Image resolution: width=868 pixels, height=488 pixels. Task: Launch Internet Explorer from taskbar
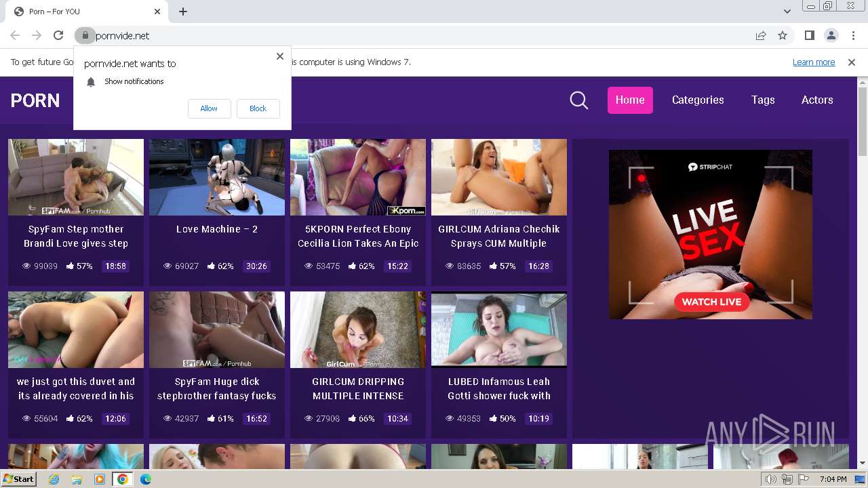point(54,479)
